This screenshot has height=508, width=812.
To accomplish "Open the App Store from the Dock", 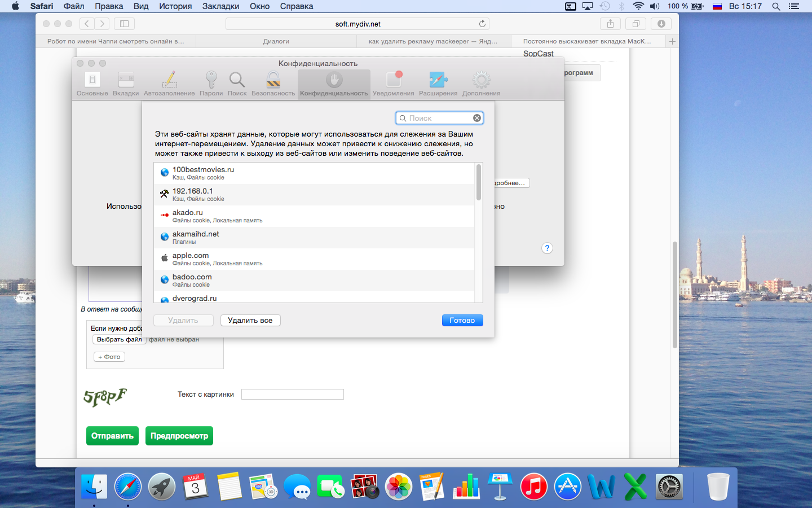I will point(568,487).
